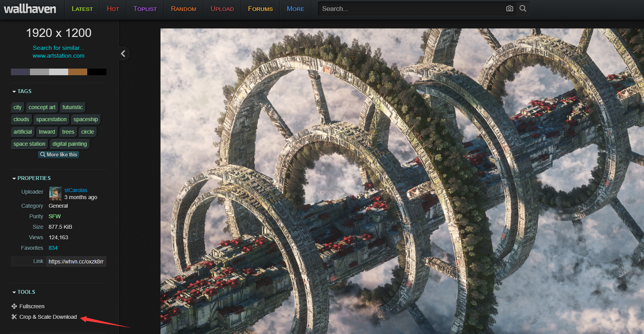Click the 877.5 KiB size value
This screenshot has height=334, width=644.
(60, 227)
